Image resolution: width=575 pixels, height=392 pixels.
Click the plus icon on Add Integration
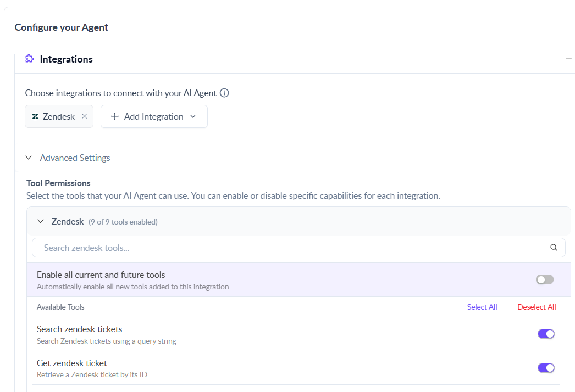coord(115,116)
